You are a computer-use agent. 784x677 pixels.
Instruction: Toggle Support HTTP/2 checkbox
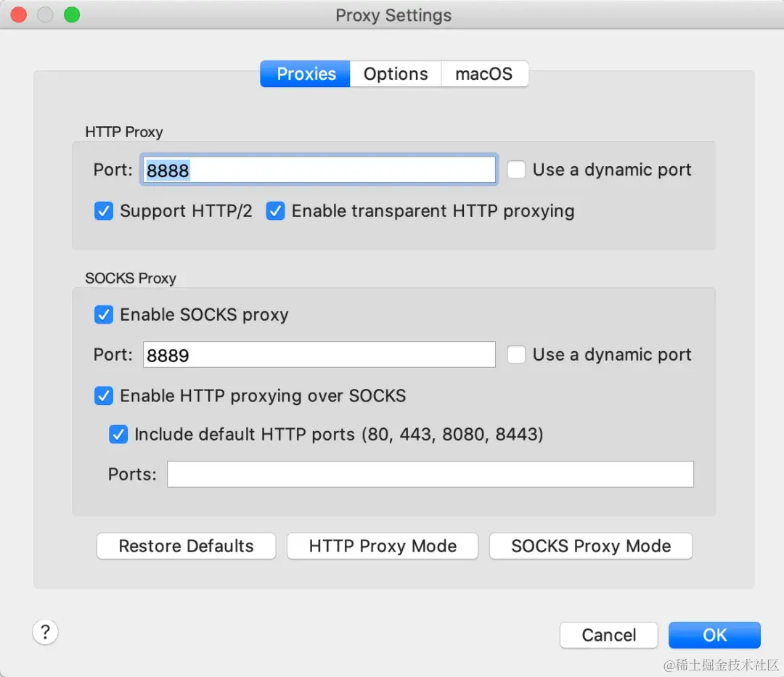(x=104, y=211)
